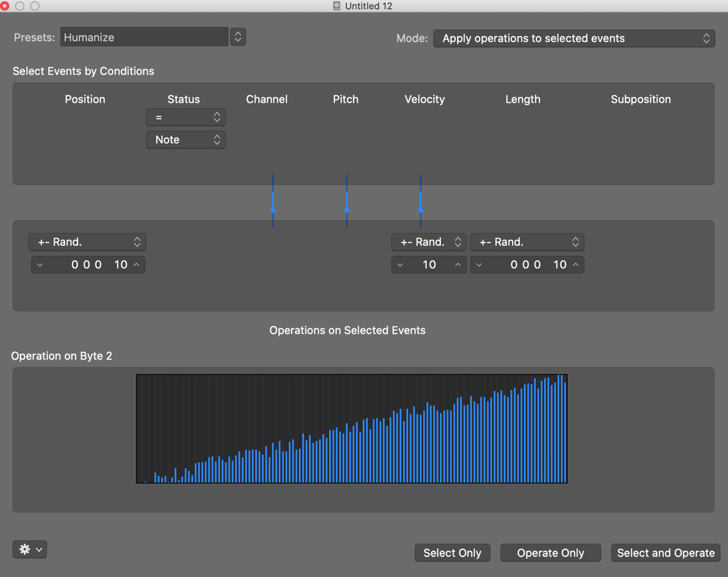The width and height of the screenshot is (728, 577).
Task: Click the Select and Operate button
Action: click(666, 553)
